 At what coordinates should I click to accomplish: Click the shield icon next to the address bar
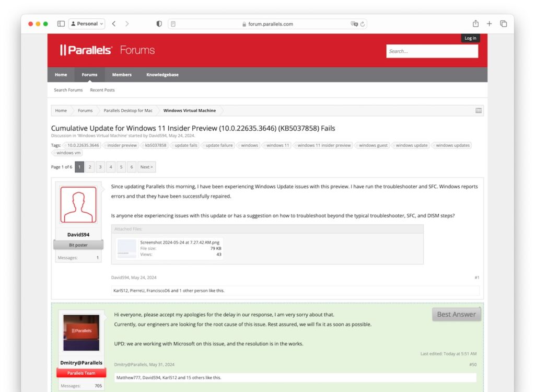click(159, 24)
